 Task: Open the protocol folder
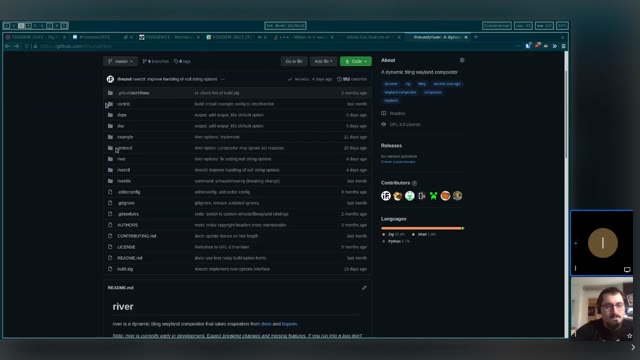(124, 148)
